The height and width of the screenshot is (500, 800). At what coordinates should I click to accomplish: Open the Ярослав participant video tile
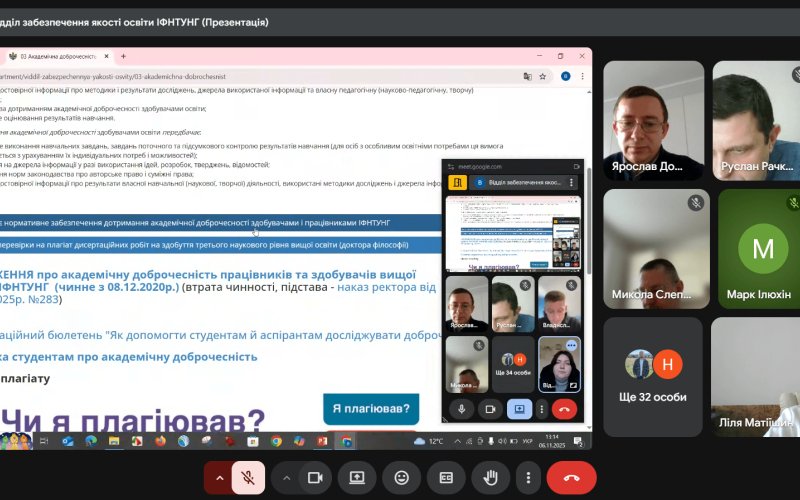[651, 118]
